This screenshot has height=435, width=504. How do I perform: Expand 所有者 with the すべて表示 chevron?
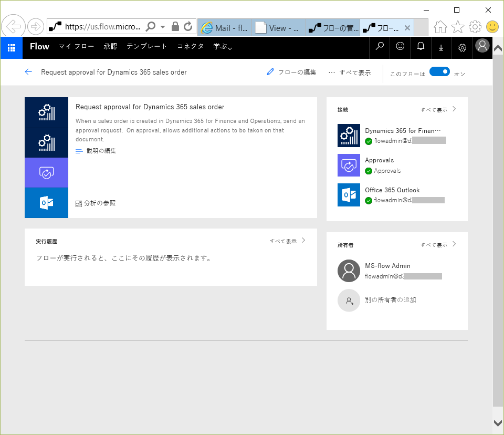[454, 244]
